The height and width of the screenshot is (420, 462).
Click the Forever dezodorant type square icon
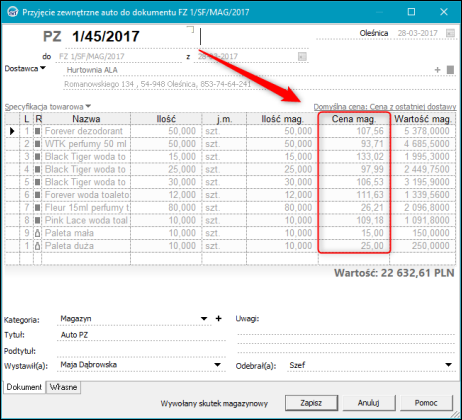tap(38, 131)
